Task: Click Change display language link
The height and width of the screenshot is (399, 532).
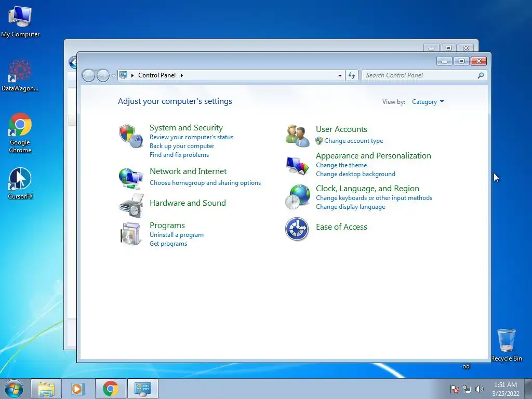Action: coord(351,207)
